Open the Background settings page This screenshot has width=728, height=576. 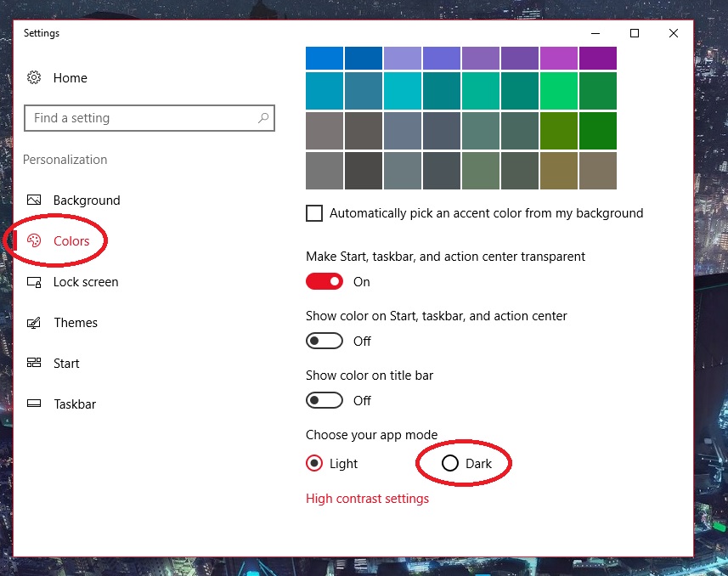[87, 200]
